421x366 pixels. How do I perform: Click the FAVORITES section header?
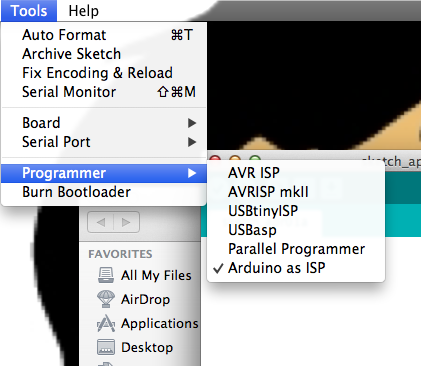pos(120,254)
